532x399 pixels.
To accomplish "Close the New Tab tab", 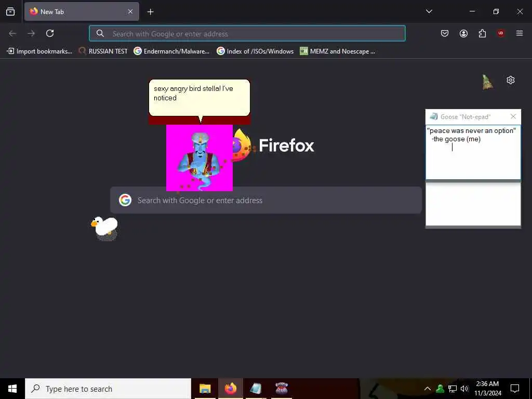I will (130, 11).
